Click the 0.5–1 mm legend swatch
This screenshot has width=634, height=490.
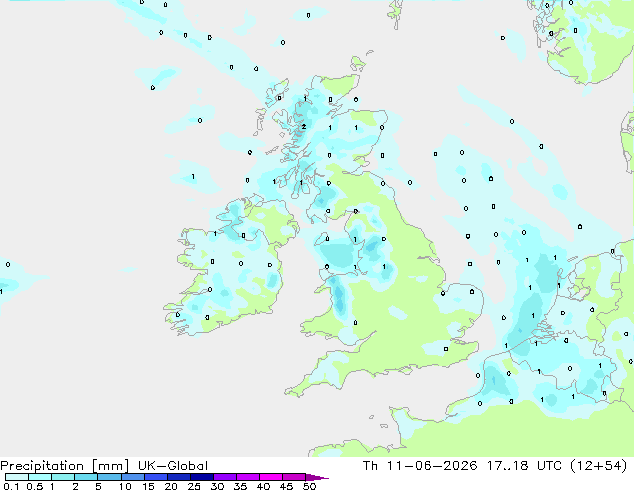[40, 477]
